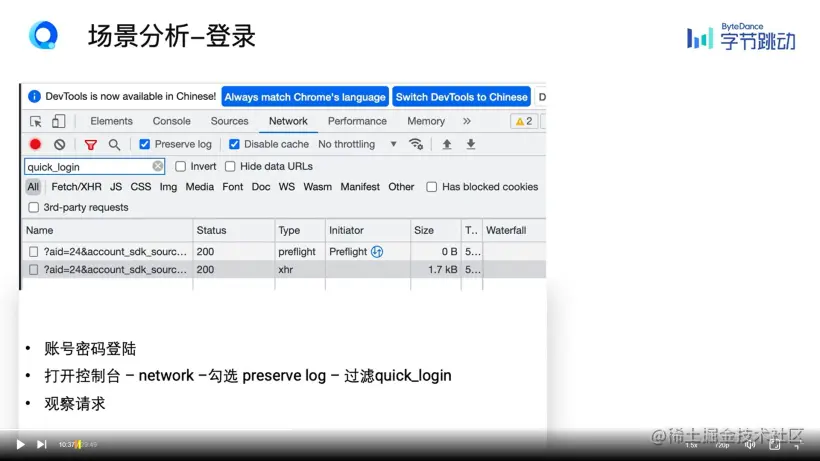The height and width of the screenshot is (461, 820).
Task: Sort by the Waterfall column header
Action: 515,230
